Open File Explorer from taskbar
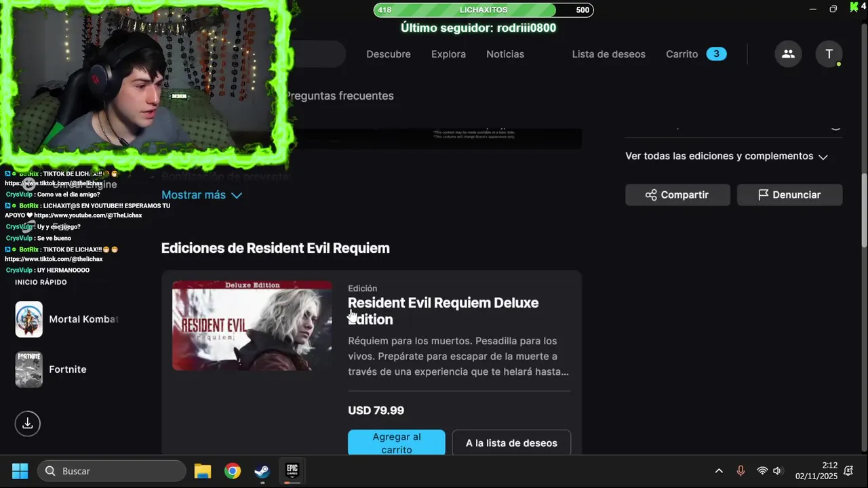868x488 pixels. [203, 471]
